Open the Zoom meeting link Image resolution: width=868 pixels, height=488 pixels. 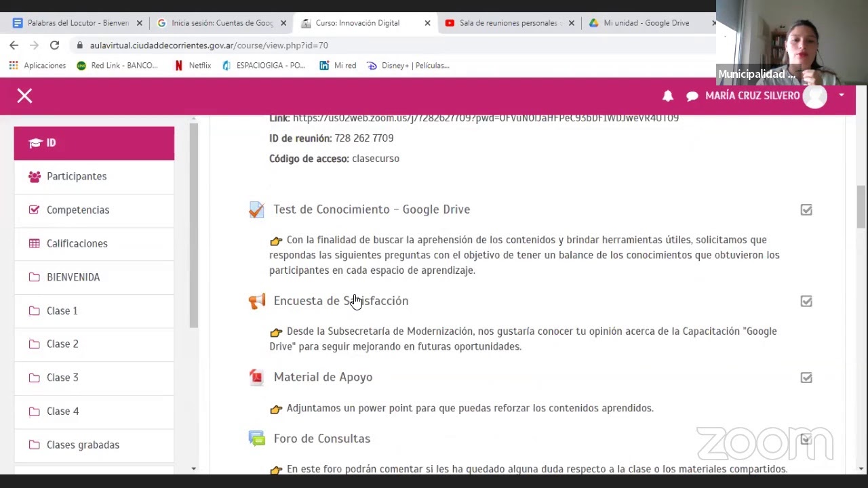[x=486, y=118]
